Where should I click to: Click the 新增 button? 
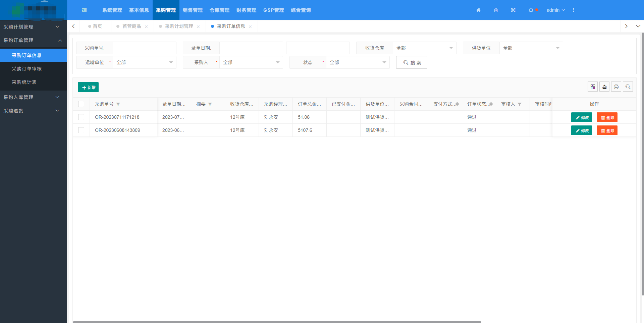(x=88, y=87)
